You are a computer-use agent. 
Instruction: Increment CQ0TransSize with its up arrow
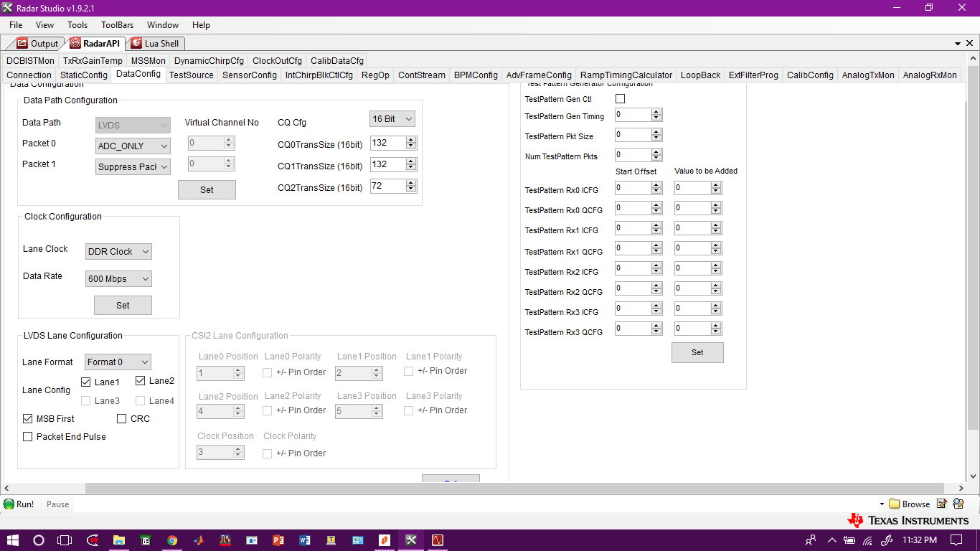pyautogui.click(x=411, y=140)
